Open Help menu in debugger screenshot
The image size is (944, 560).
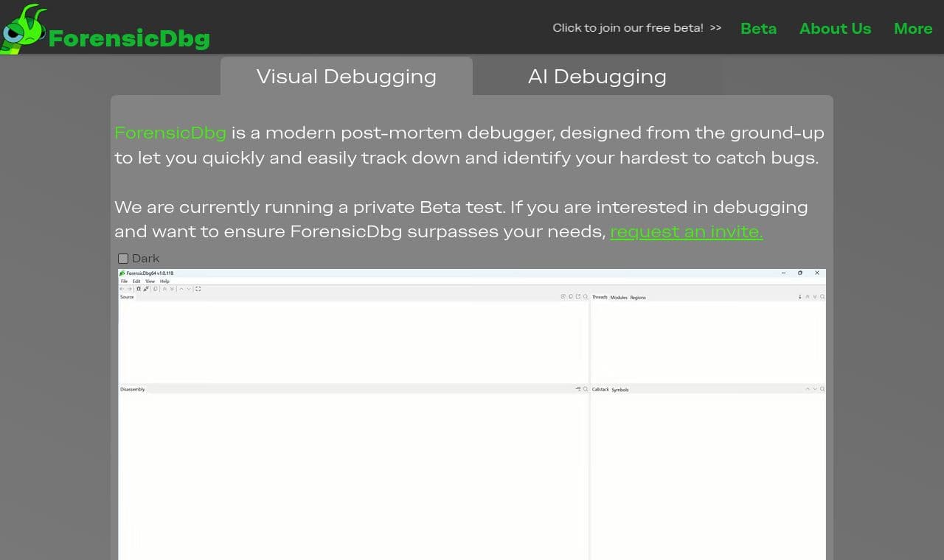[164, 281]
